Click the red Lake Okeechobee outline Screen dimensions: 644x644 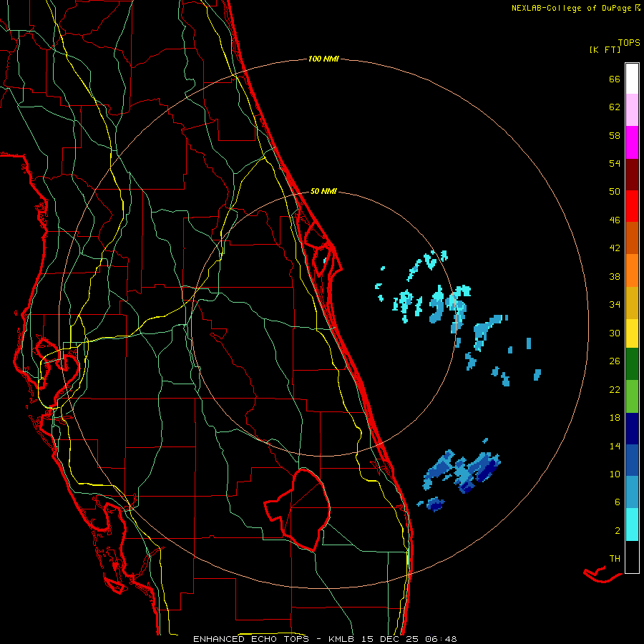pos(298,509)
